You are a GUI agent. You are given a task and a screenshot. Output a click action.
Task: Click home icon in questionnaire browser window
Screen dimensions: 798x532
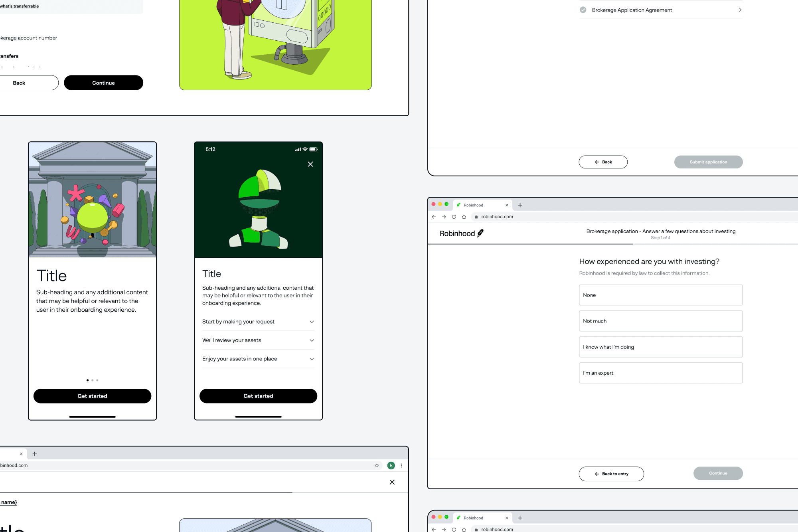464,217
